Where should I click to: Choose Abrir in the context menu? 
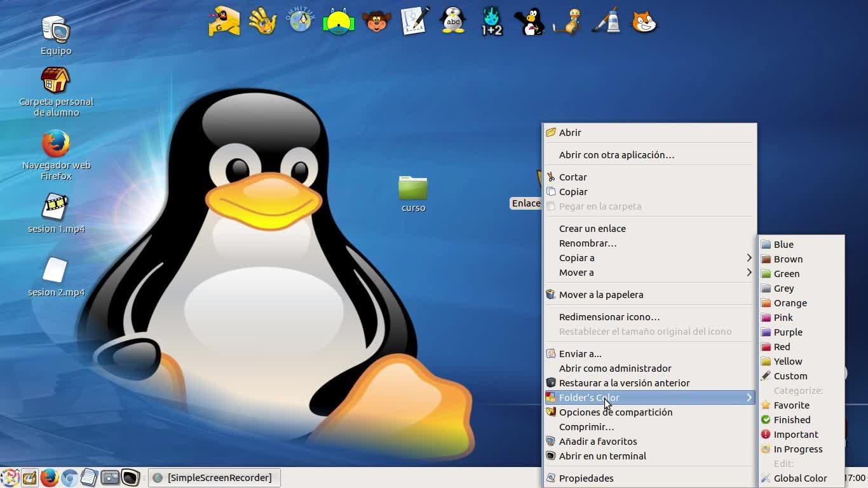[x=649, y=133]
